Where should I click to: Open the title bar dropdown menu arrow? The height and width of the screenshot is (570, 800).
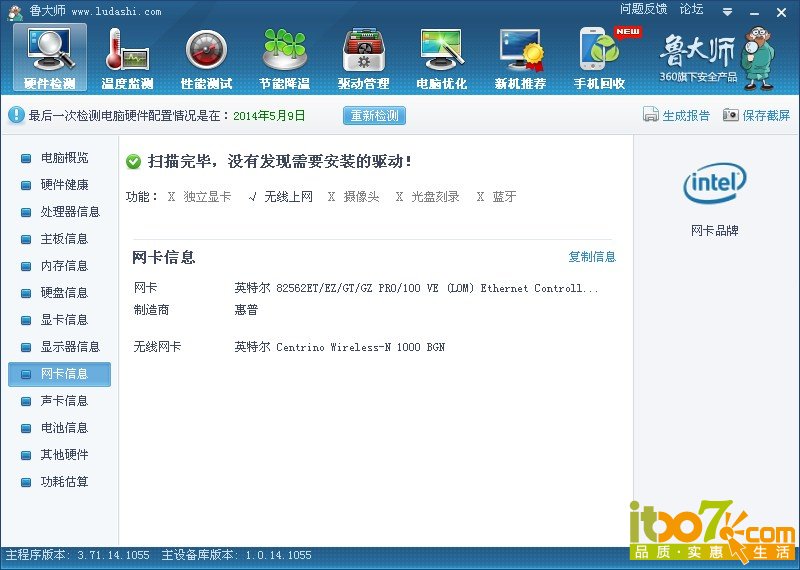(728, 12)
